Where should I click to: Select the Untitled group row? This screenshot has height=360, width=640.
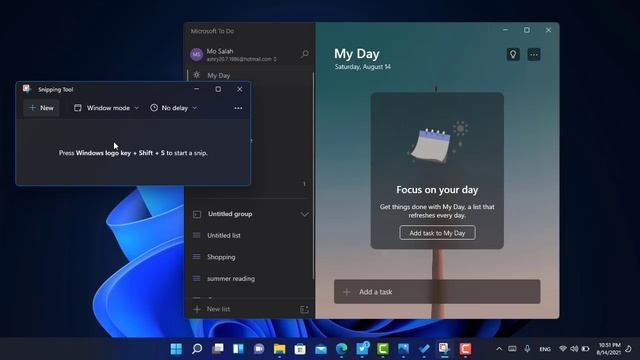[x=249, y=214]
